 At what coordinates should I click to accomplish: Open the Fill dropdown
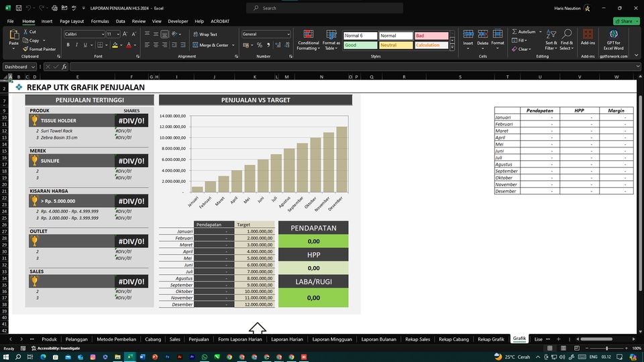[519, 40]
